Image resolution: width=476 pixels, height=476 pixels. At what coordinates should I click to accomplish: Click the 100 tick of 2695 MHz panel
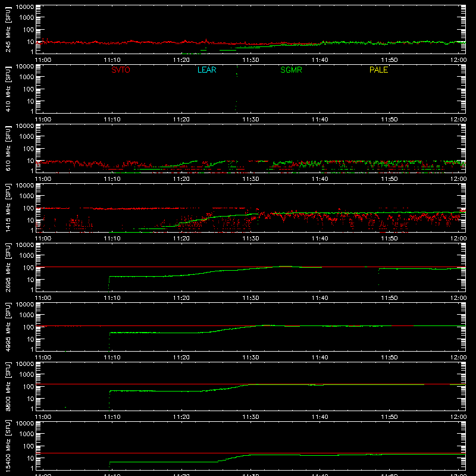29,268
